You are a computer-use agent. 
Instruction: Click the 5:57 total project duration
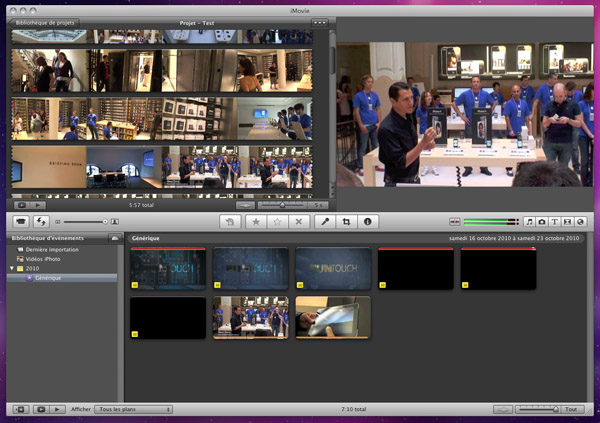[x=141, y=205]
